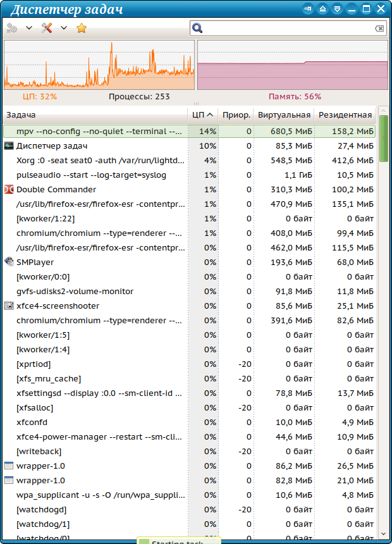Click 1,1 ГиБ virtual memory cell

pos(298,175)
